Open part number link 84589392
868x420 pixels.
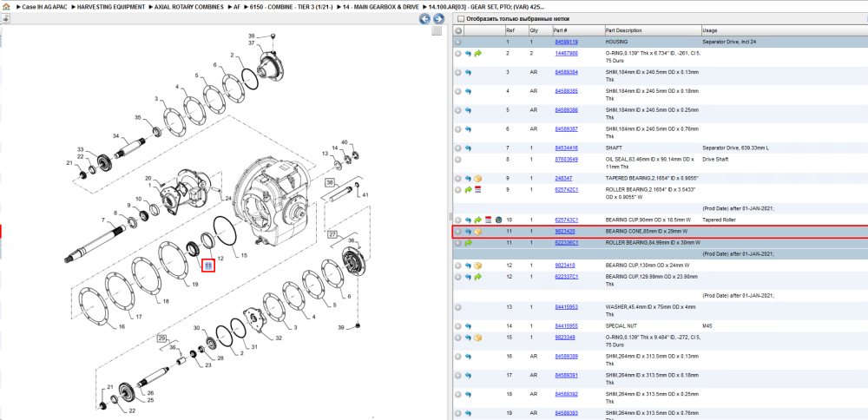coord(566,395)
